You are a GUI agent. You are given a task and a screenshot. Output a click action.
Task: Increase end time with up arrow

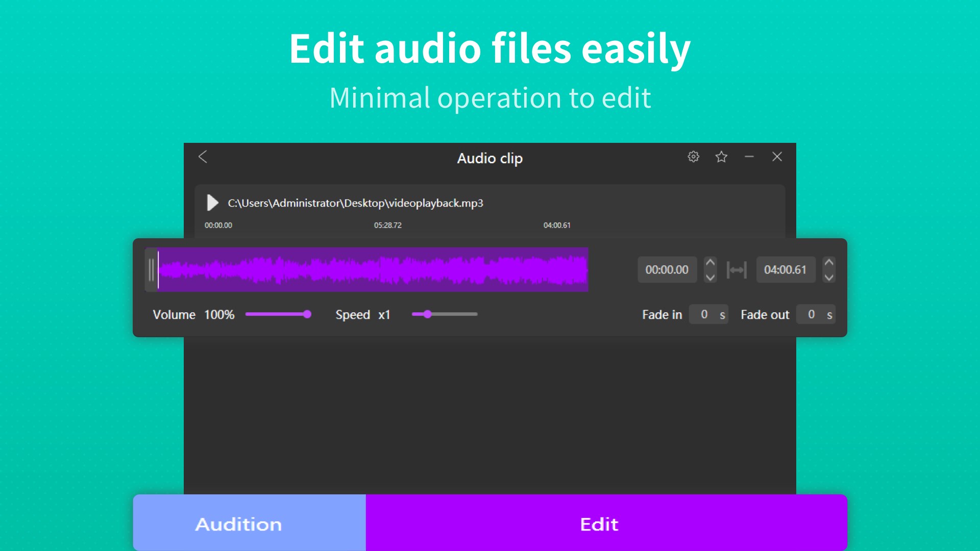829,262
